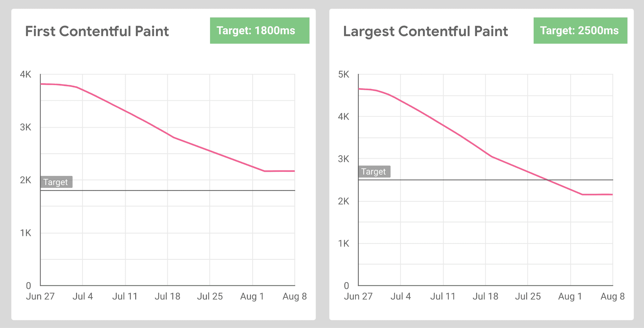Viewport: 644px width, 328px height.
Task: Click Aug 1 date label under First Contentful Paint
Action: click(x=252, y=296)
